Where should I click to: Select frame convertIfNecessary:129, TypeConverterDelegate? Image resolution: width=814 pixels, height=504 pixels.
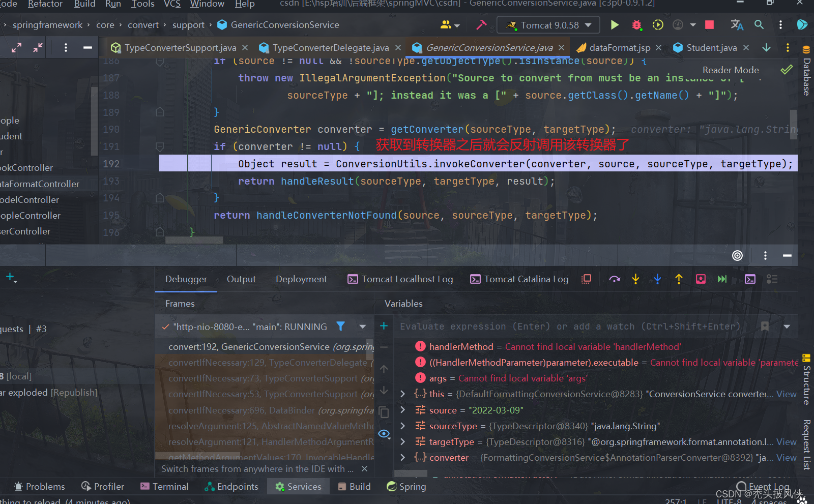tap(264, 363)
